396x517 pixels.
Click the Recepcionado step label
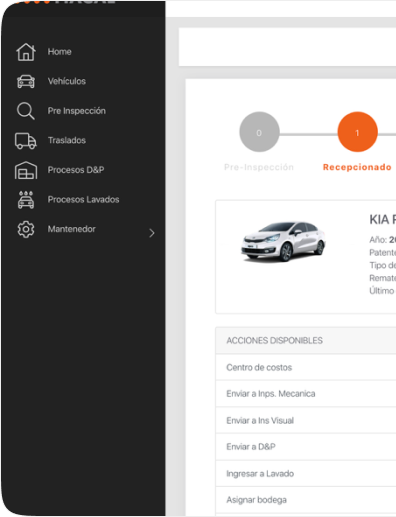coord(357,167)
